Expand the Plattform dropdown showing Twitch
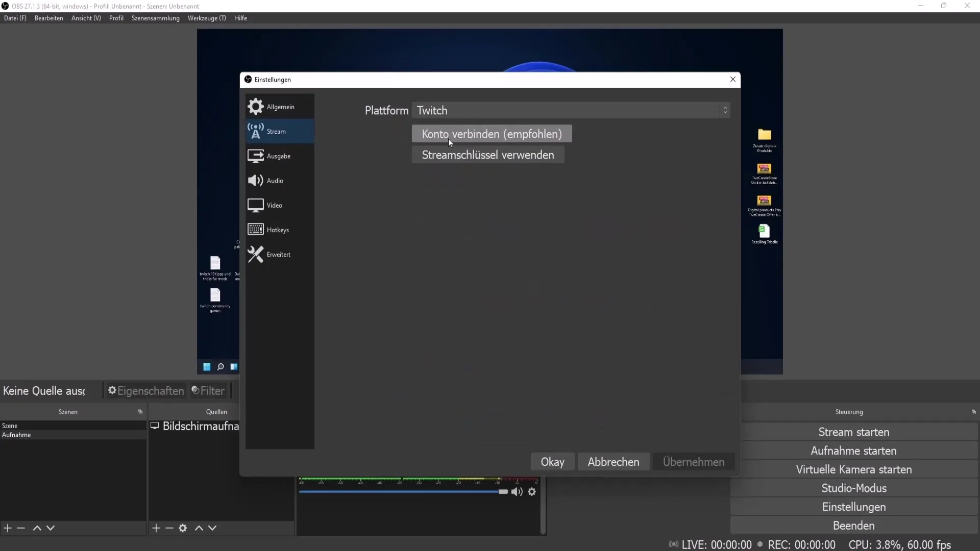980x551 pixels. pos(571,110)
